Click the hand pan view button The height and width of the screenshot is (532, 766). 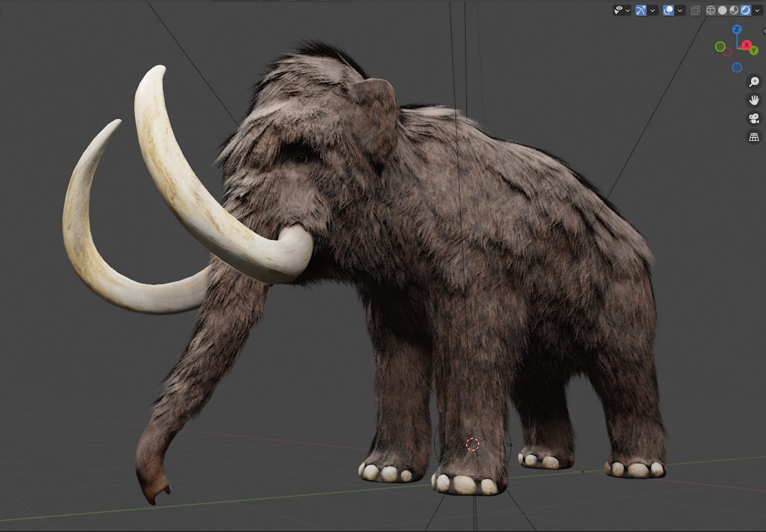(x=754, y=100)
